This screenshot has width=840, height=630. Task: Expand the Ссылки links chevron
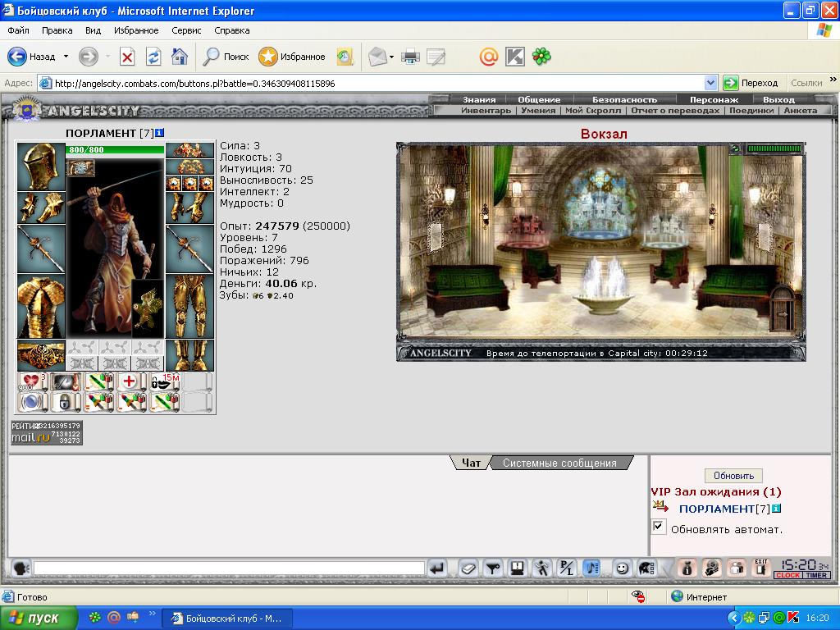click(833, 80)
